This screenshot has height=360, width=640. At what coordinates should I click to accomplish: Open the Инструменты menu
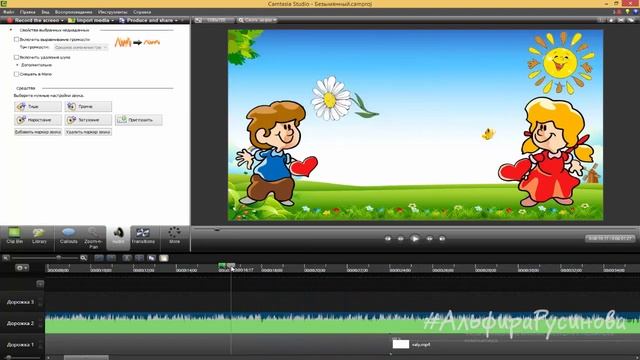(112, 12)
